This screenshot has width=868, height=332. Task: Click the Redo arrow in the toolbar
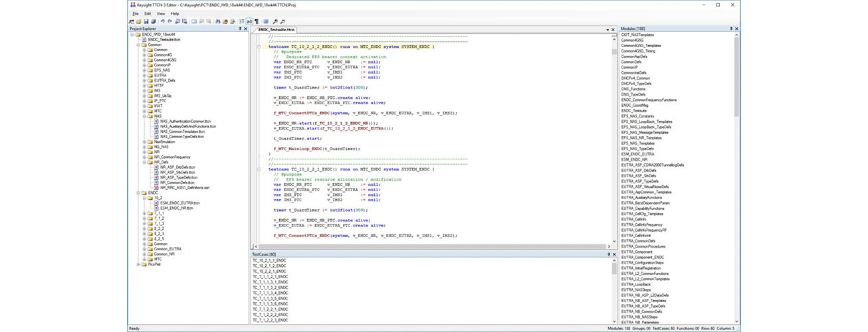point(169,21)
